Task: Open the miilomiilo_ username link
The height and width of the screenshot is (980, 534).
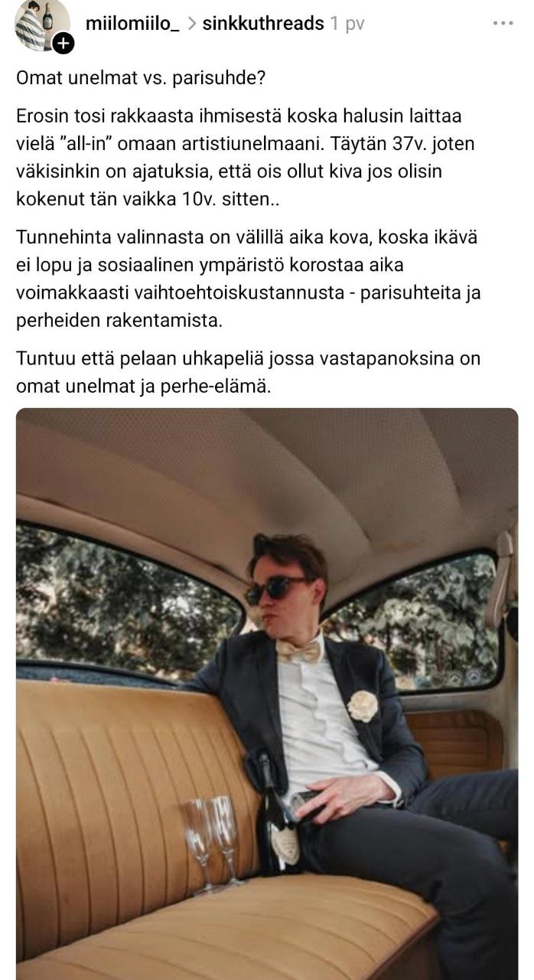Action: pyautogui.click(x=132, y=24)
